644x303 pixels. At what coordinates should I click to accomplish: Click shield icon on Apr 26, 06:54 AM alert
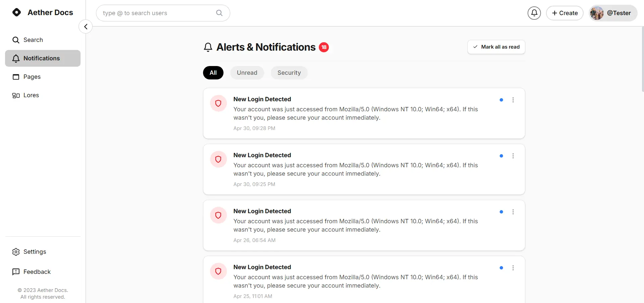point(218,215)
